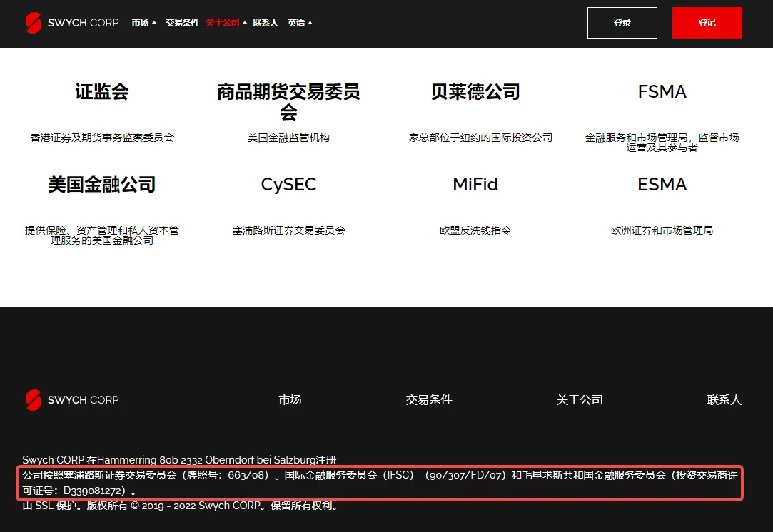Open the 交易条件 link in footer
Image resolution: width=773 pixels, height=532 pixels.
(x=429, y=399)
